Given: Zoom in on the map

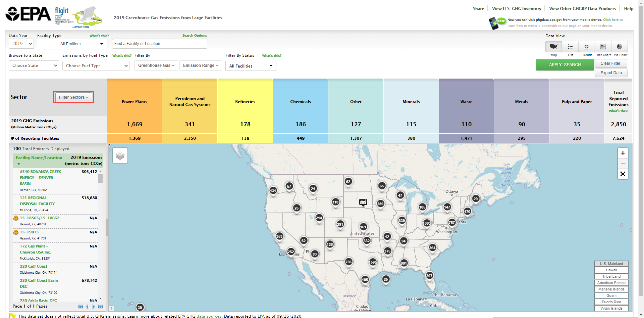Looking at the screenshot, I should 623,153.
